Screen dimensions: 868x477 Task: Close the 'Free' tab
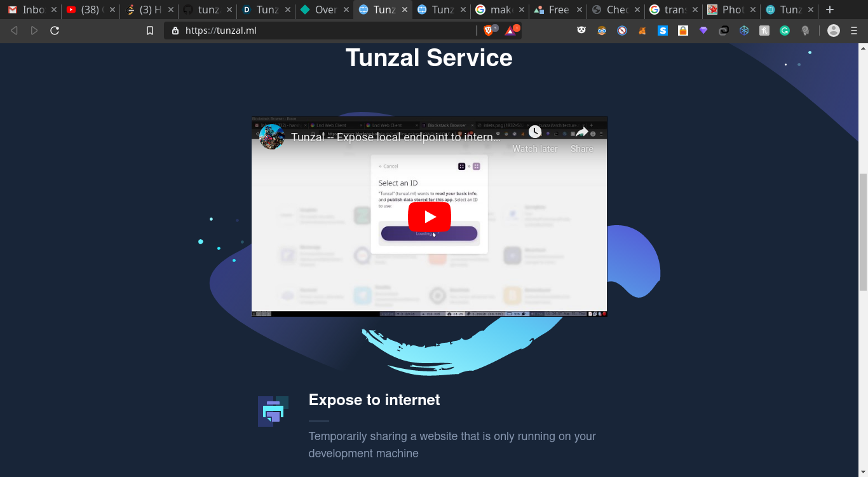(580, 10)
